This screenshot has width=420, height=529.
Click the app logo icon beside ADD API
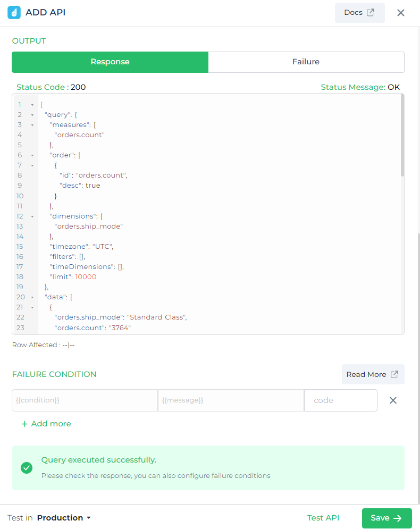14,13
